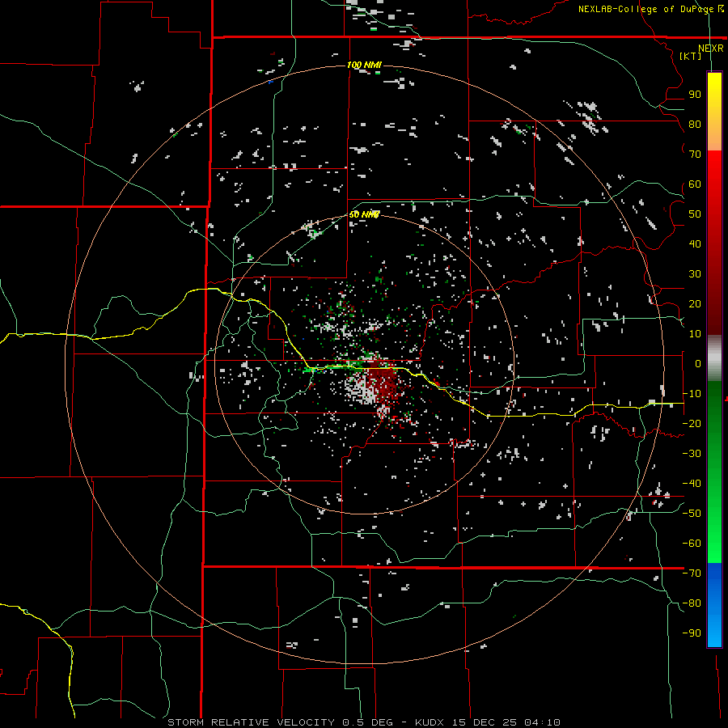Image resolution: width=728 pixels, height=728 pixels.
Task: Click the 30 value on velocity scale
Action: (695, 274)
